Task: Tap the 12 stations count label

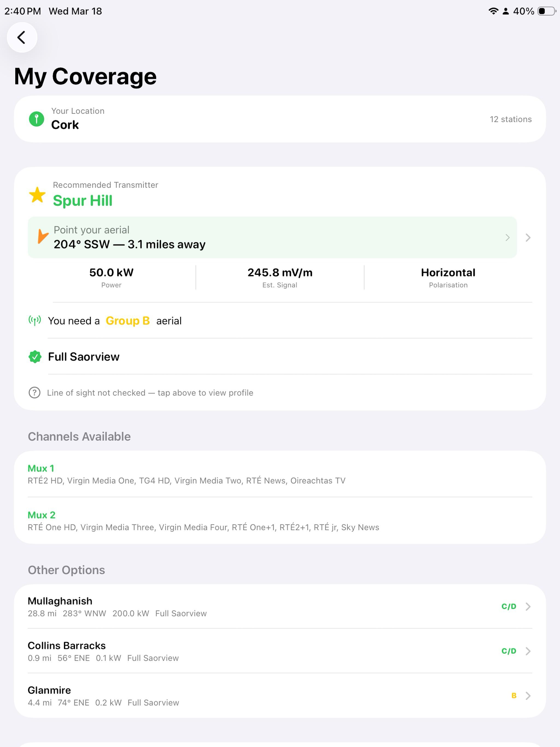Action: [x=511, y=119]
